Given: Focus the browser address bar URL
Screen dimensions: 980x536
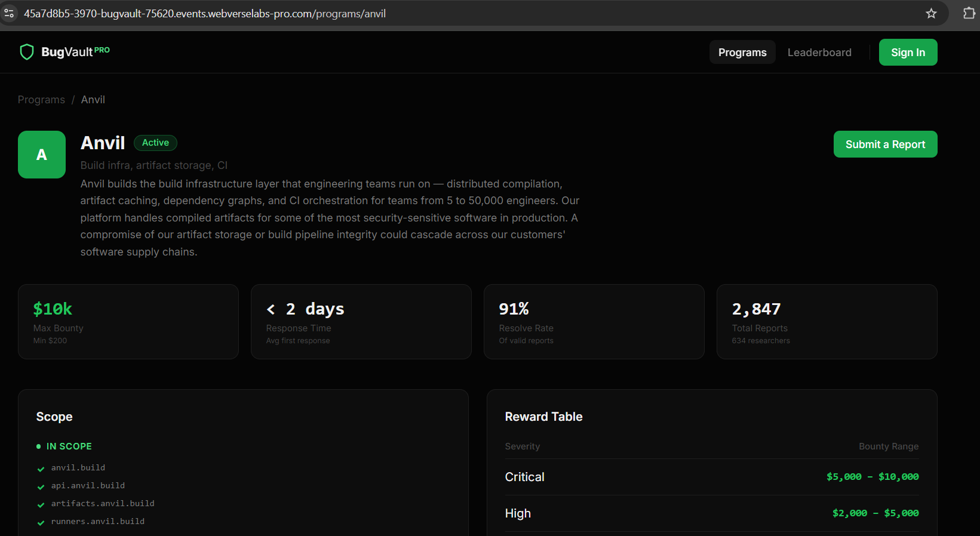Looking at the screenshot, I should [205, 13].
